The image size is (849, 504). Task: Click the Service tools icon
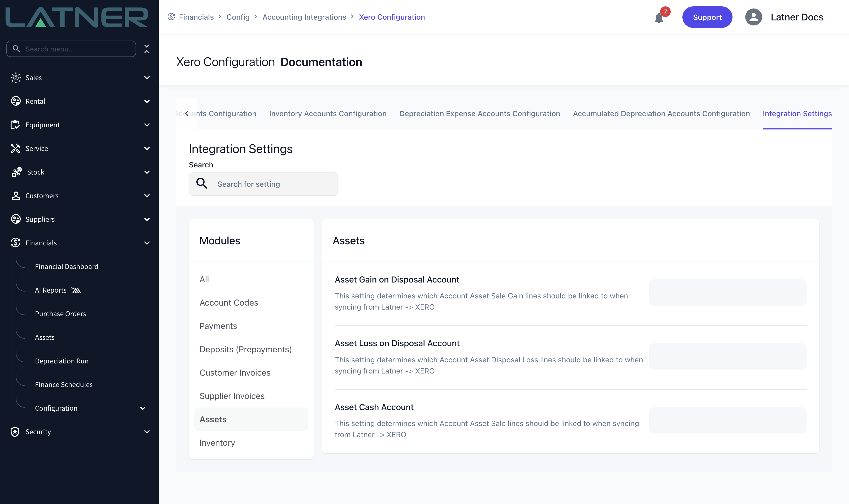pos(16,149)
